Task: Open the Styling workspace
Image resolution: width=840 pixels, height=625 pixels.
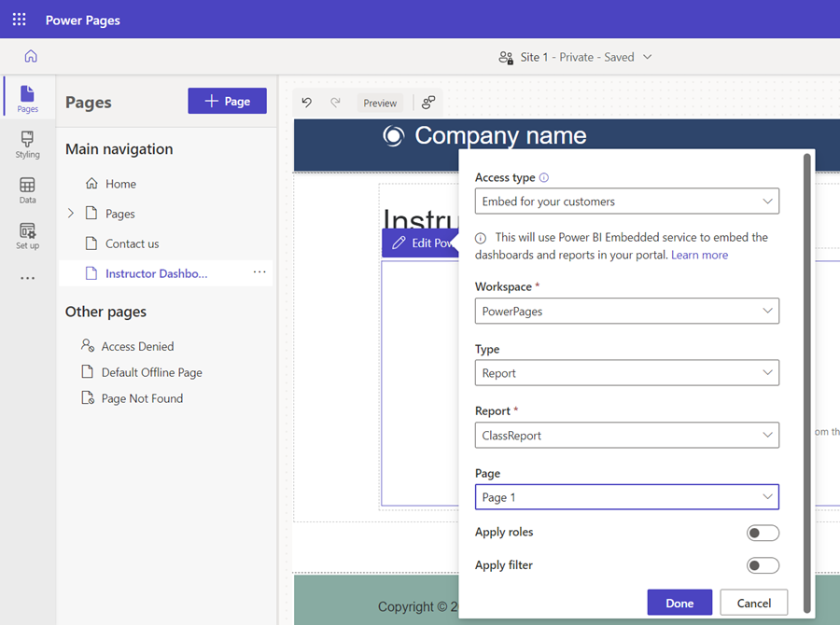Action: click(x=27, y=145)
